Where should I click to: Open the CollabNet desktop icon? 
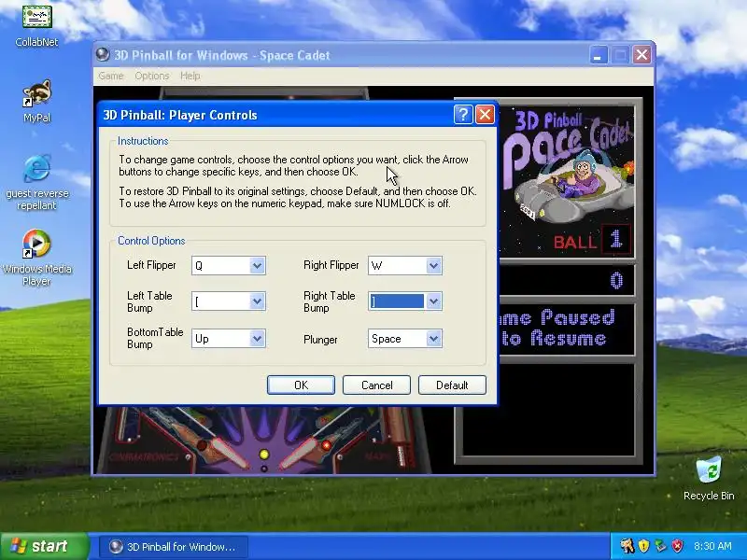tap(36, 25)
